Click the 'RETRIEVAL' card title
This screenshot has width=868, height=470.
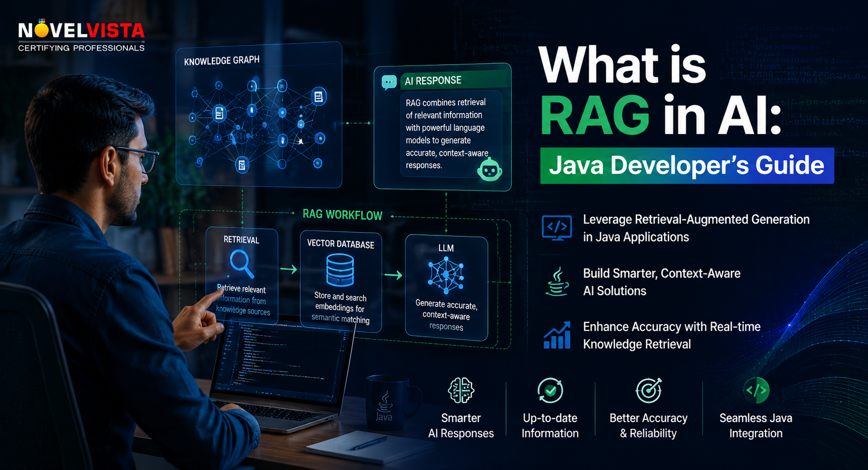pyautogui.click(x=241, y=240)
